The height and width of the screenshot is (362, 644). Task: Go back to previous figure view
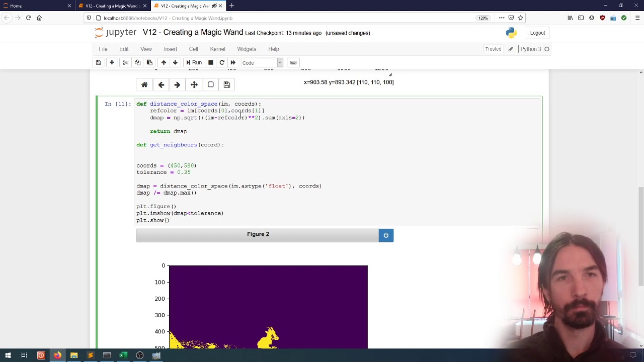click(x=161, y=84)
